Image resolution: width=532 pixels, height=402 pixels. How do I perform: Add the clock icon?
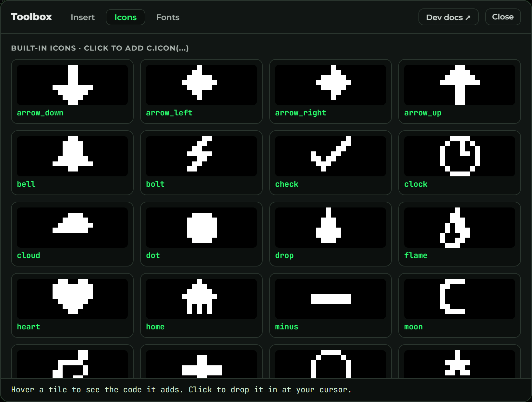pyautogui.click(x=460, y=163)
